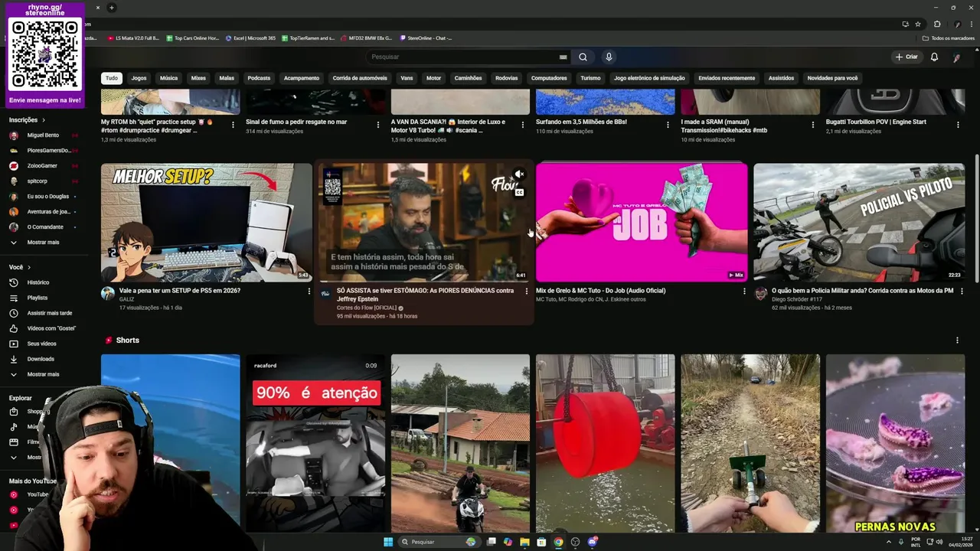The width and height of the screenshot is (980, 551).
Task: Select the Enviados recentemente chip
Action: point(727,78)
